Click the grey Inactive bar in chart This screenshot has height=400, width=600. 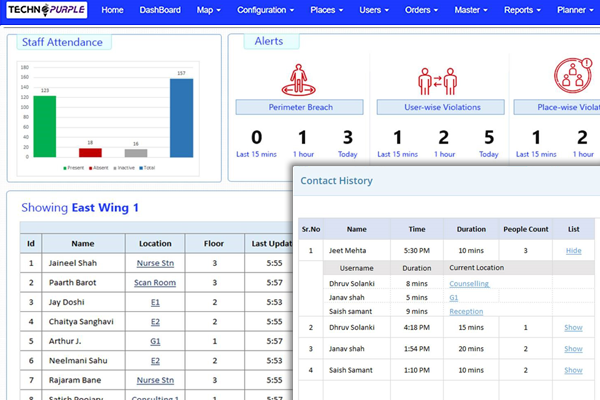pyautogui.click(x=136, y=153)
